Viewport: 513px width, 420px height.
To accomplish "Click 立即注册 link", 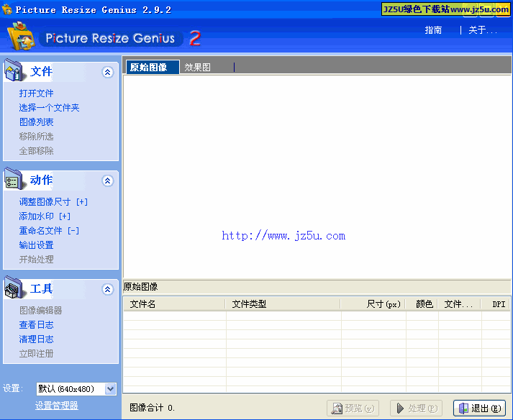I will point(36,354).
